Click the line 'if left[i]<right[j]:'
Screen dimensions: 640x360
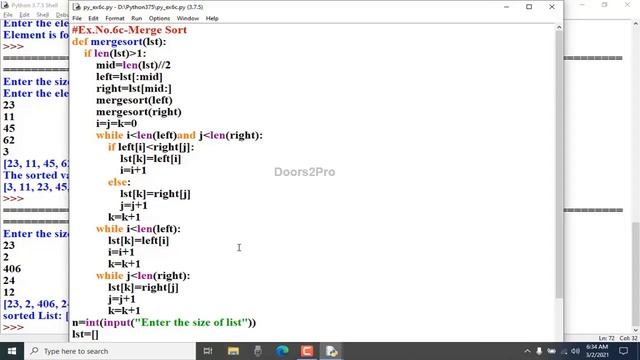(151, 147)
